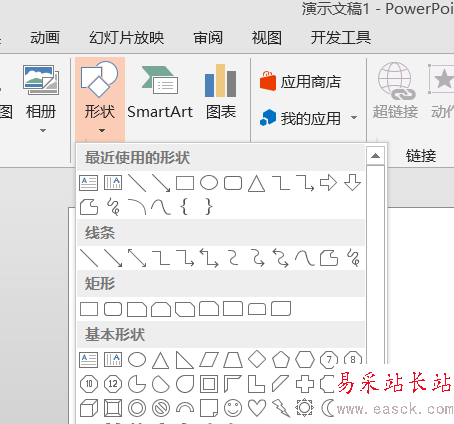Select right brace shape in recent shapes
Viewport: 454px width, 424px height.
pos(209,207)
